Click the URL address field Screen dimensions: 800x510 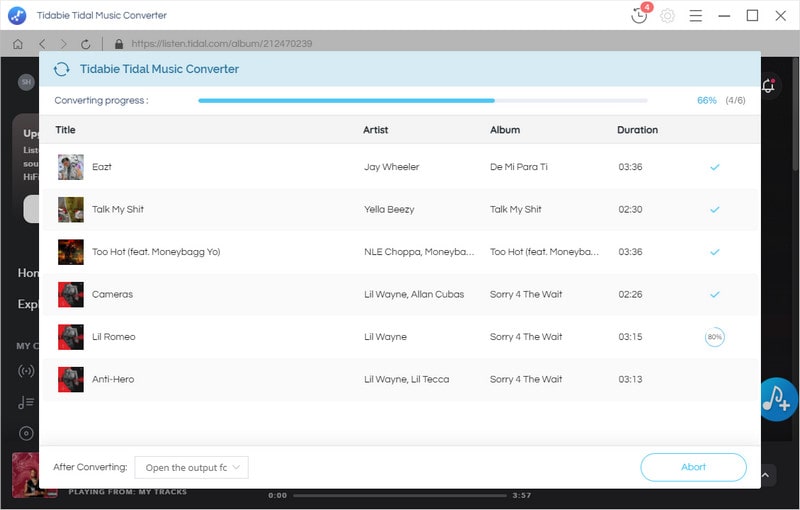tap(221, 44)
